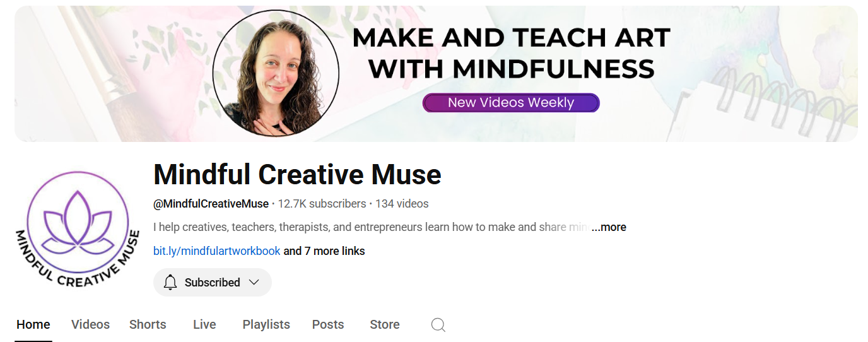
Task: Open the Live tab
Action: pos(204,324)
